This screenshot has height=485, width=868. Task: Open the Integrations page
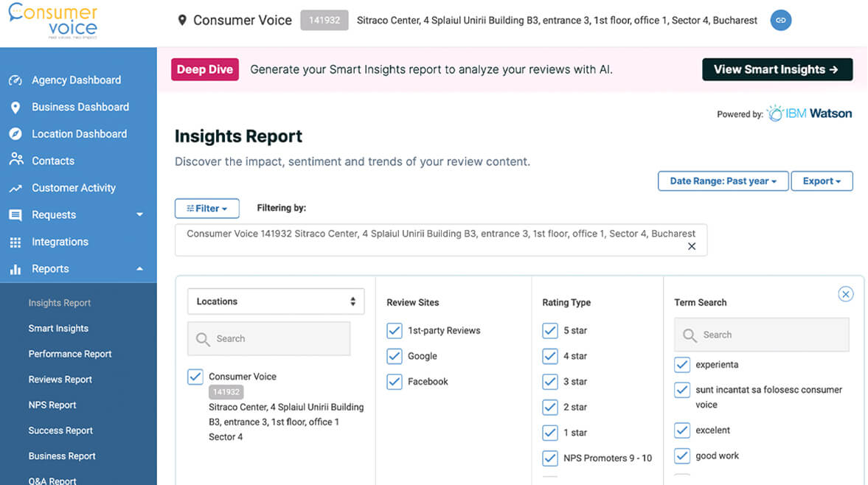60,242
